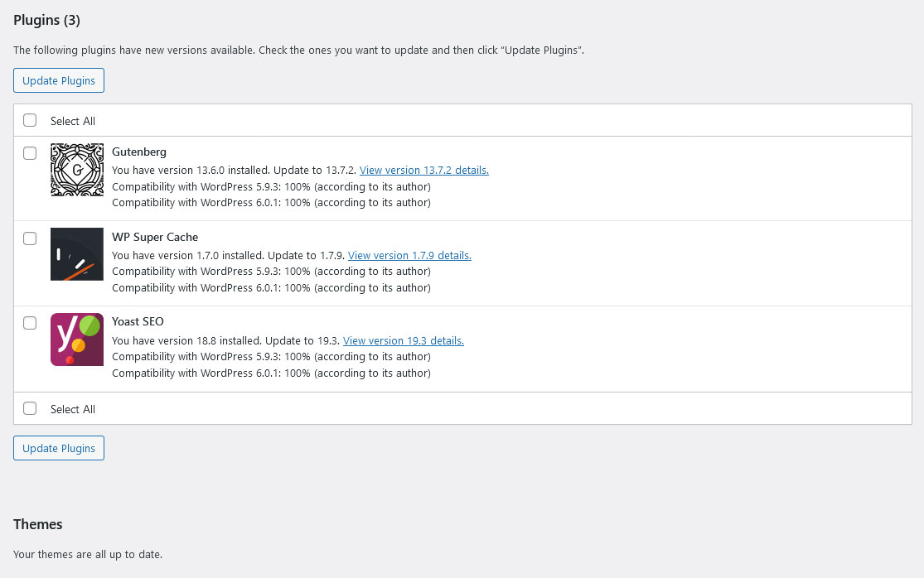Tick the Gutenberg plugin checkbox
Screen dimensions: 924x578
point(30,153)
